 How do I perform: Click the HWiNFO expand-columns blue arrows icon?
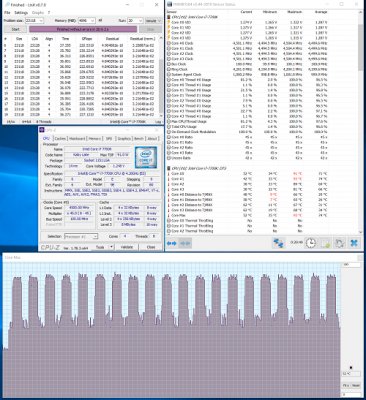click(171, 244)
